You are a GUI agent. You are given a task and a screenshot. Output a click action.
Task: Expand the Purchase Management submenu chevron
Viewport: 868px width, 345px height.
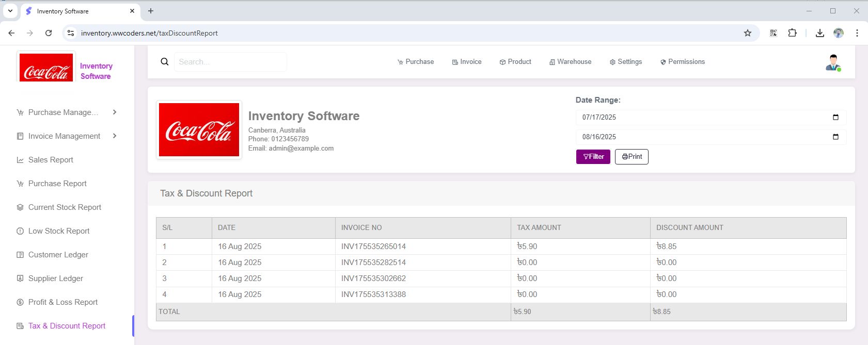115,112
